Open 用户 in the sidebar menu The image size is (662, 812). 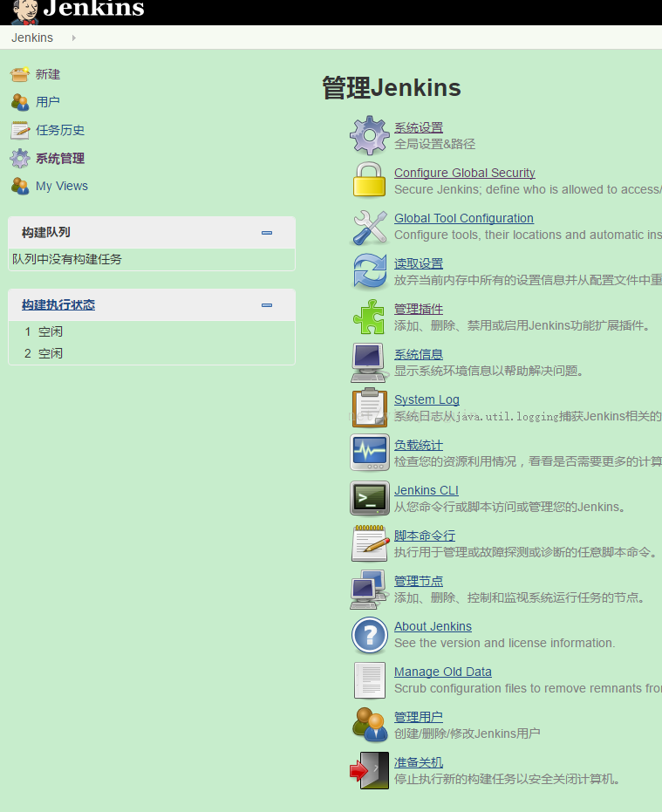(48, 102)
